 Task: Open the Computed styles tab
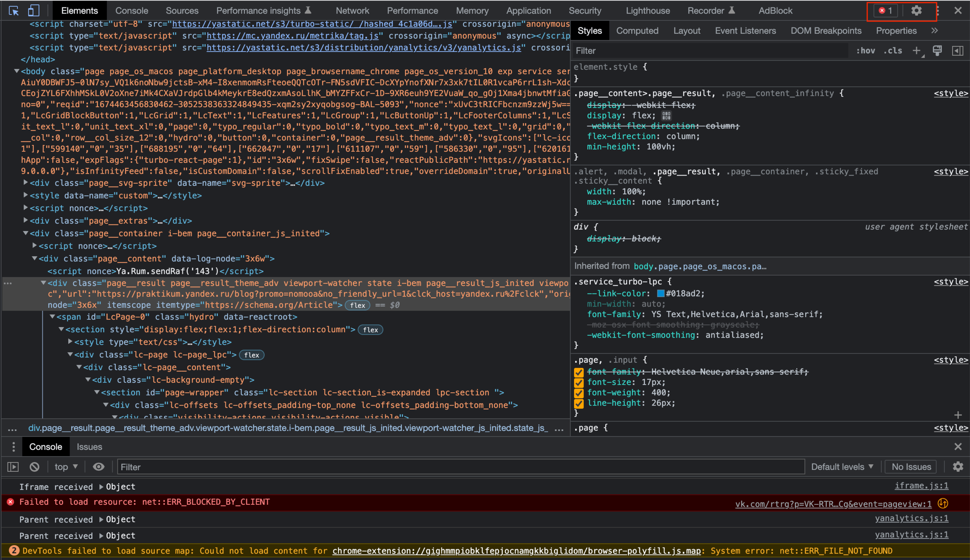click(637, 31)
